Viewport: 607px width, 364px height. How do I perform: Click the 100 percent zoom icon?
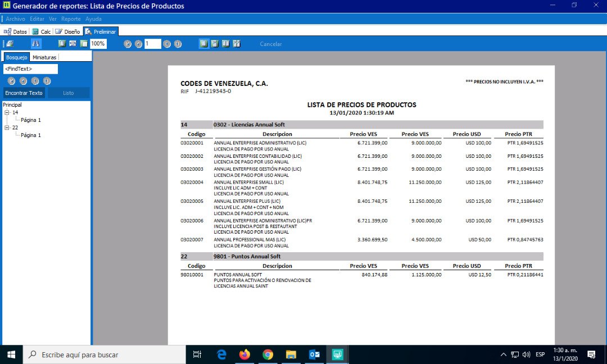84,44
